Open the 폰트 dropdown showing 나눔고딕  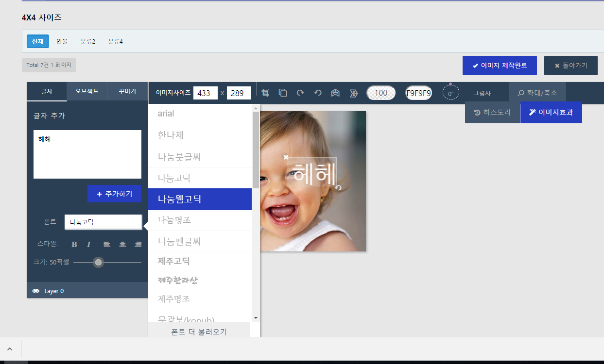[x=103, y=222]
